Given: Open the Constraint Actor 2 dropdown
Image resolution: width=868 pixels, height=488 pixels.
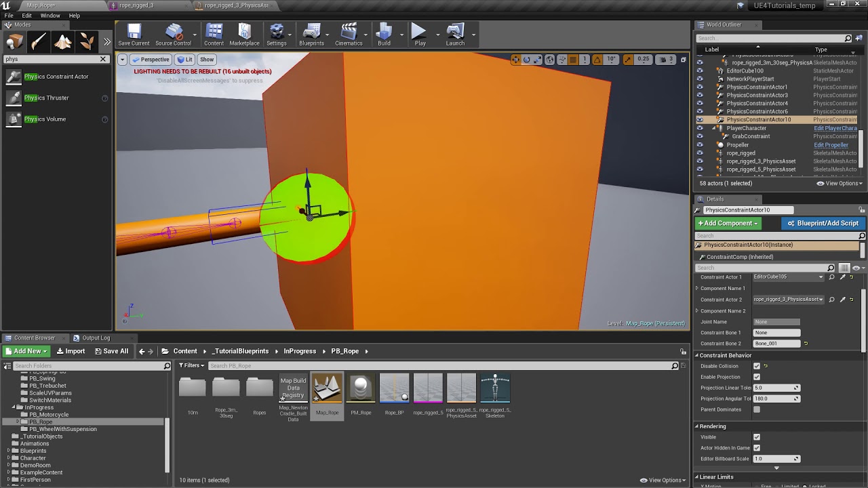Looking at the screenshot, I should [789, 300].
